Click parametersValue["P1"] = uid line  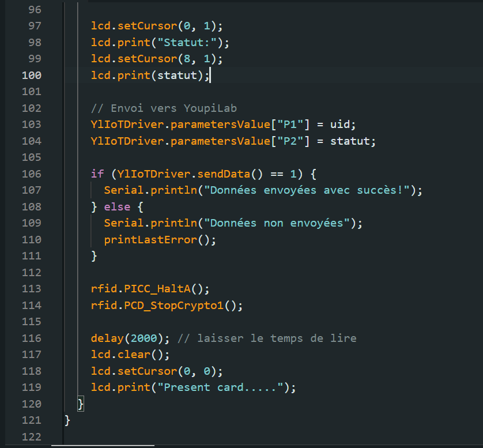point(223,125)
